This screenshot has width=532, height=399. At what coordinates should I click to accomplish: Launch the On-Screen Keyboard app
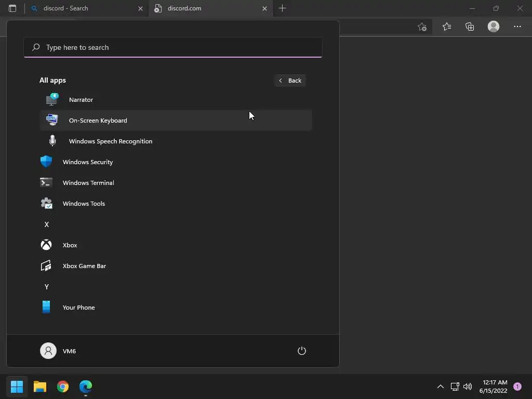176,120
